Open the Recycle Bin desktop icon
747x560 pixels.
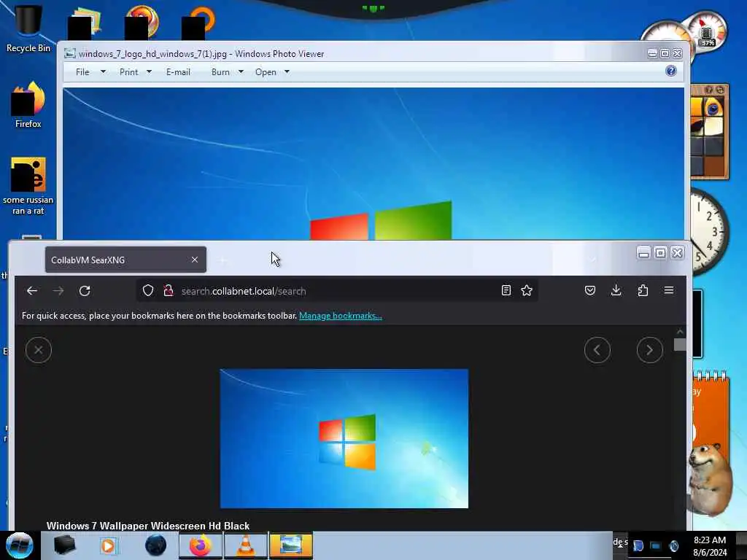pyautogui.click(x=28, y=28)
